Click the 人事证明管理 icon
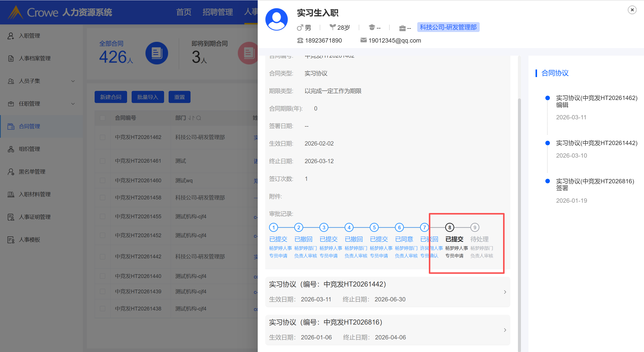644x352 pixels. 11,217
